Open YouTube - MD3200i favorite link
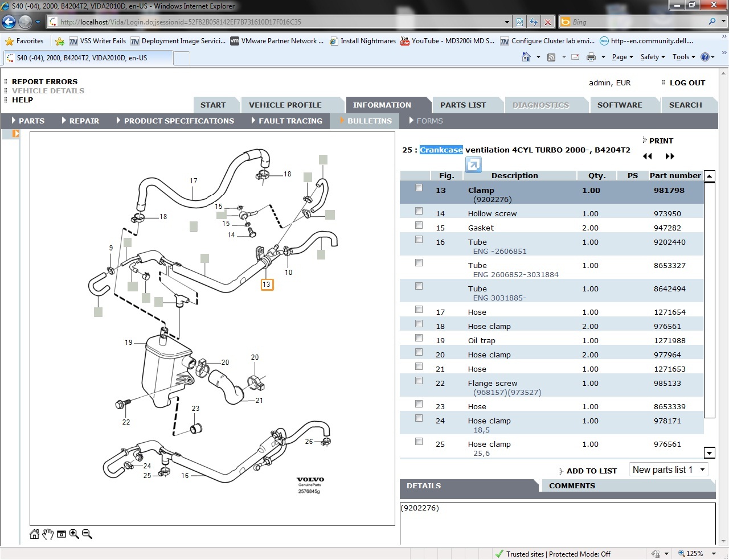729x560 pixels. pyautogui.click(x=448, y=41)
